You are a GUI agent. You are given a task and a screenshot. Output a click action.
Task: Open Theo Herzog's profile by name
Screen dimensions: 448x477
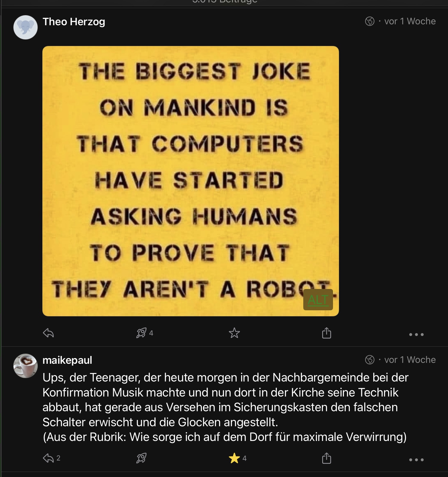point(74,22)
